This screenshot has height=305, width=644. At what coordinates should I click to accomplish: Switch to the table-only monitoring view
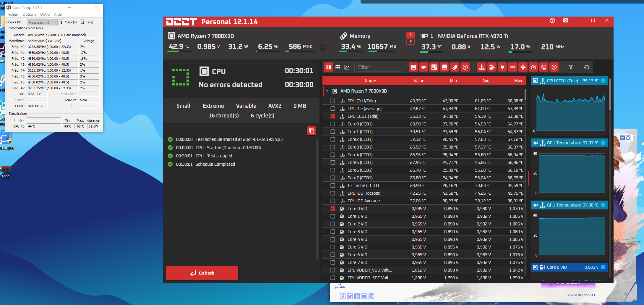(338, 67)
